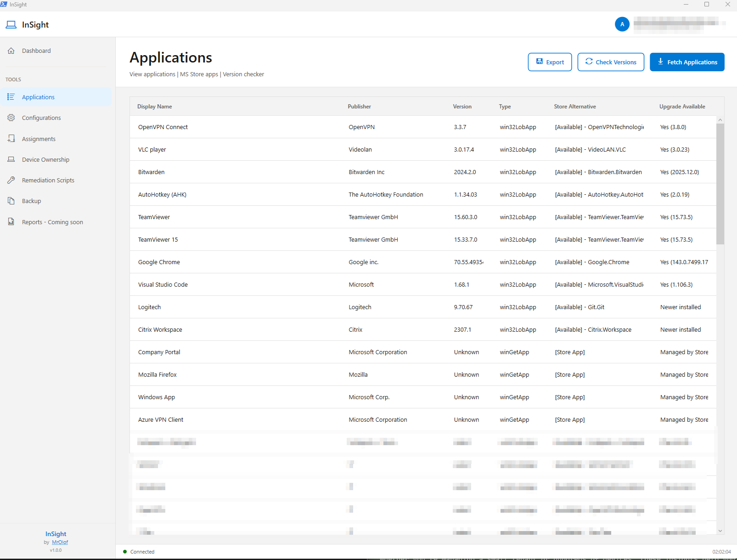Viewport: 737px width, 560px height.
Task: Open the Backup section
Action: (x=56, y=201)
